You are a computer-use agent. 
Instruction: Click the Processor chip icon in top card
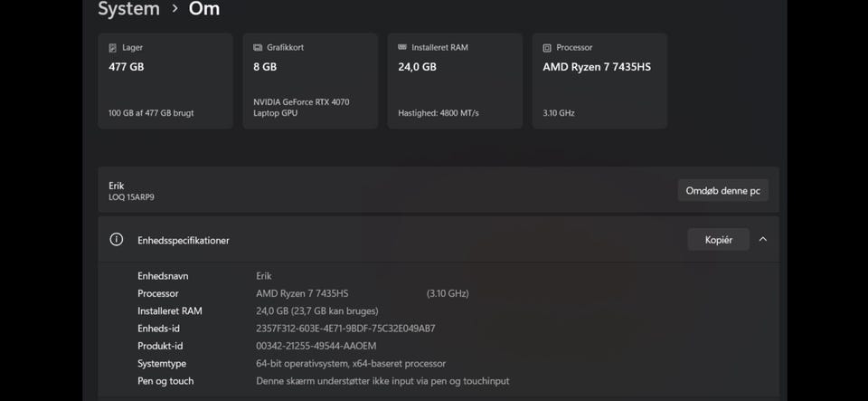pos(547,47)
